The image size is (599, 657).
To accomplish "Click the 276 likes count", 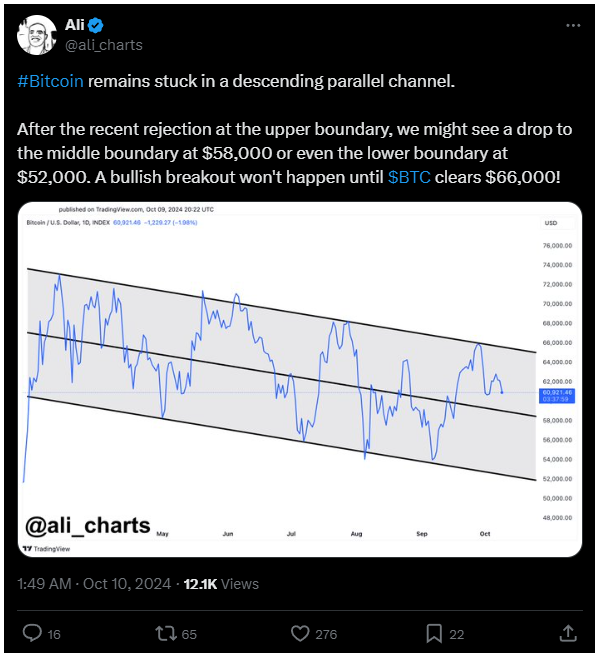I will pos(326,634).
